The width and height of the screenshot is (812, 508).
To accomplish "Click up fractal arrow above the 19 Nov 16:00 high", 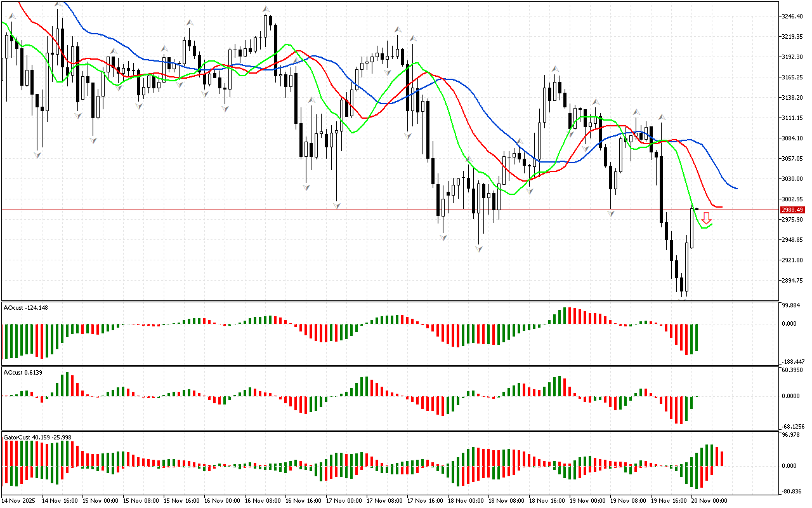I will click(x=662, y=117).
